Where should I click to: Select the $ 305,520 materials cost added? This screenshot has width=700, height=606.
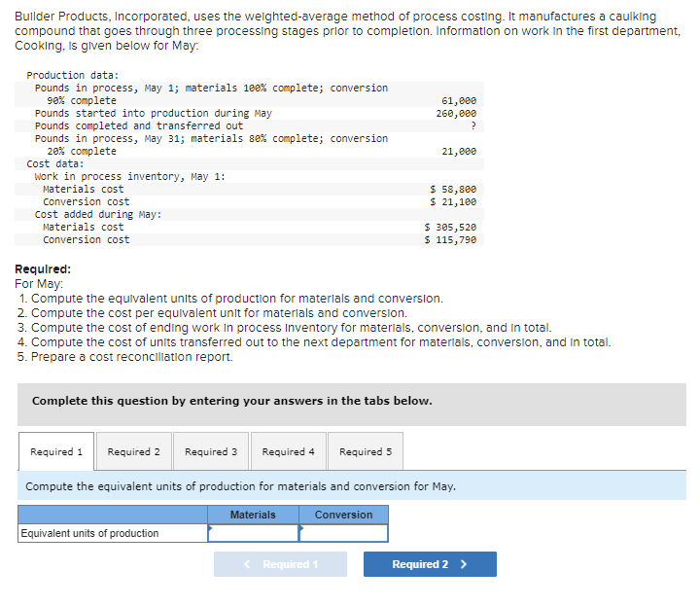click(x=450, y=228)
